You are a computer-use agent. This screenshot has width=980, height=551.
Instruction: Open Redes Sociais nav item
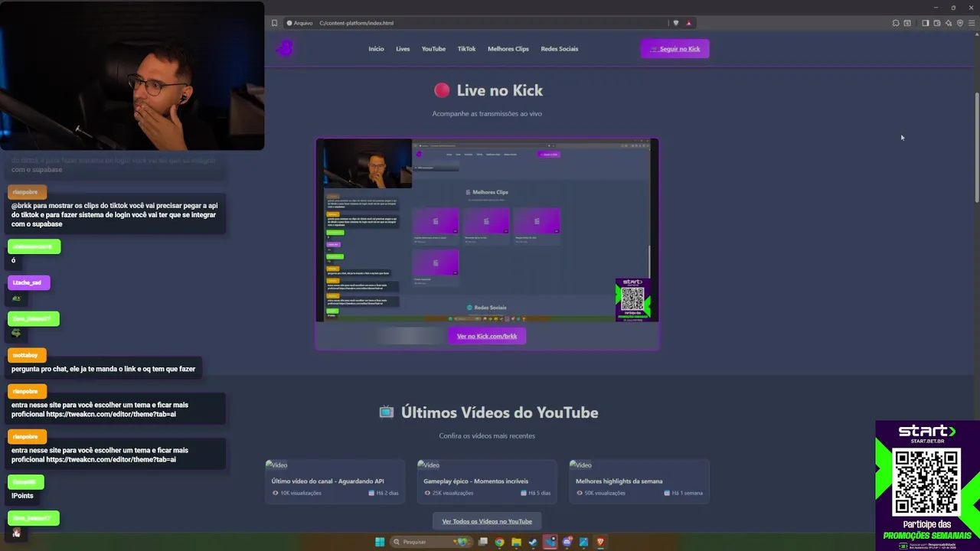pos(560,49)
